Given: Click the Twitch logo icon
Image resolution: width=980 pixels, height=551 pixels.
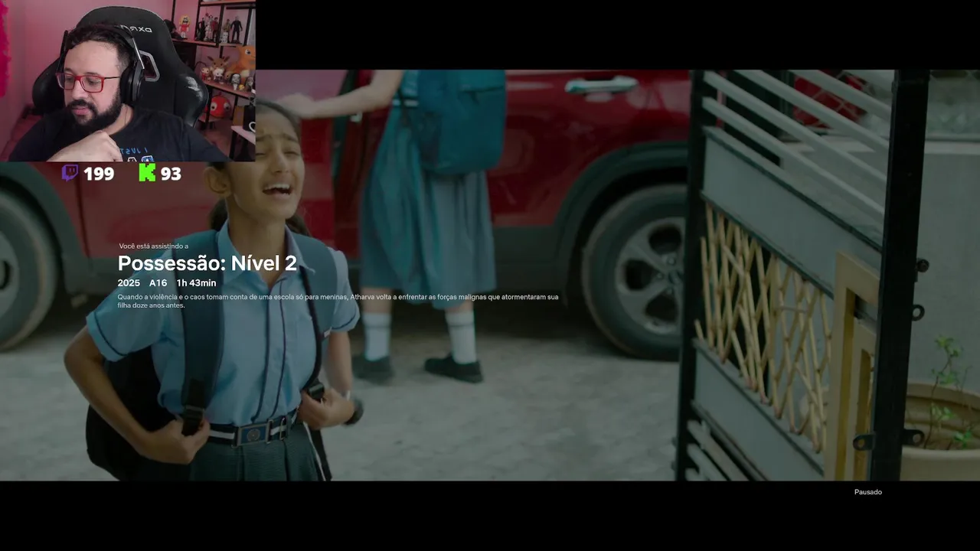Looking at the screenshot, I should pyautogui.click(x=70, y=173).
